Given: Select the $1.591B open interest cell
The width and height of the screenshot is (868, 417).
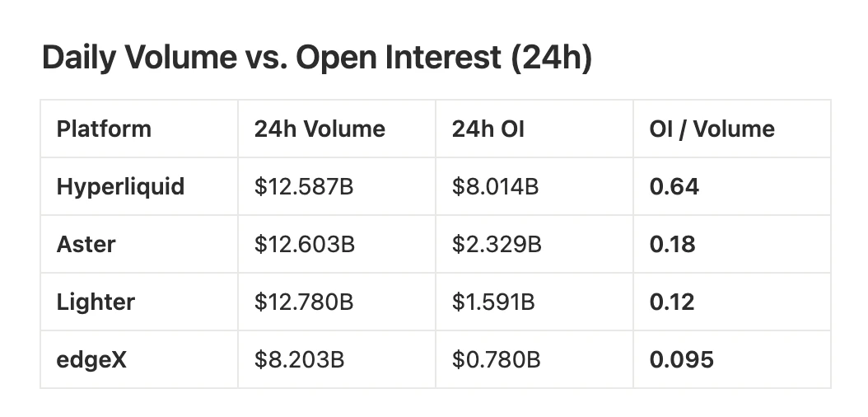Looking at the screenshot, I should point(493,302).
